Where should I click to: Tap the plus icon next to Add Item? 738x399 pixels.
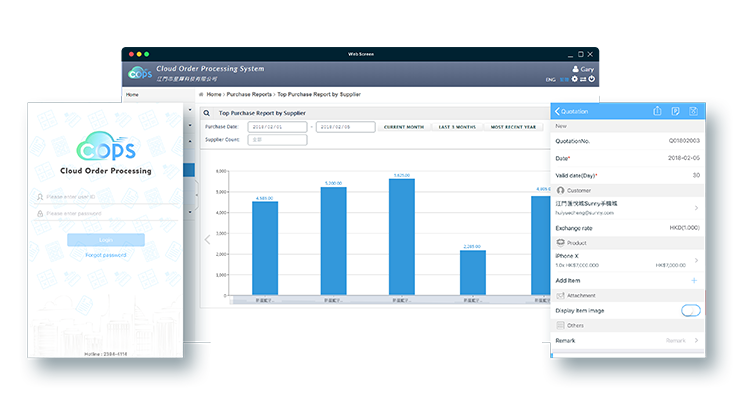(694, 280)
